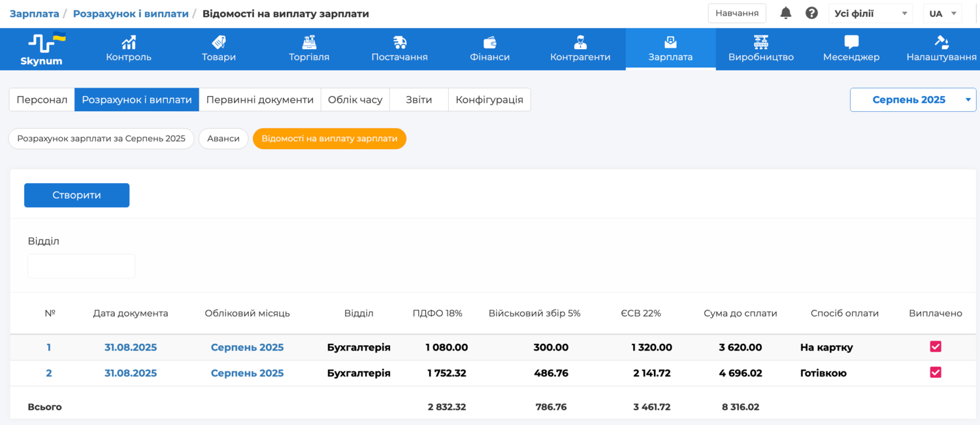Click the Відділ filter input field
This screenshot has width=980, height=425.
coord(82,266)
